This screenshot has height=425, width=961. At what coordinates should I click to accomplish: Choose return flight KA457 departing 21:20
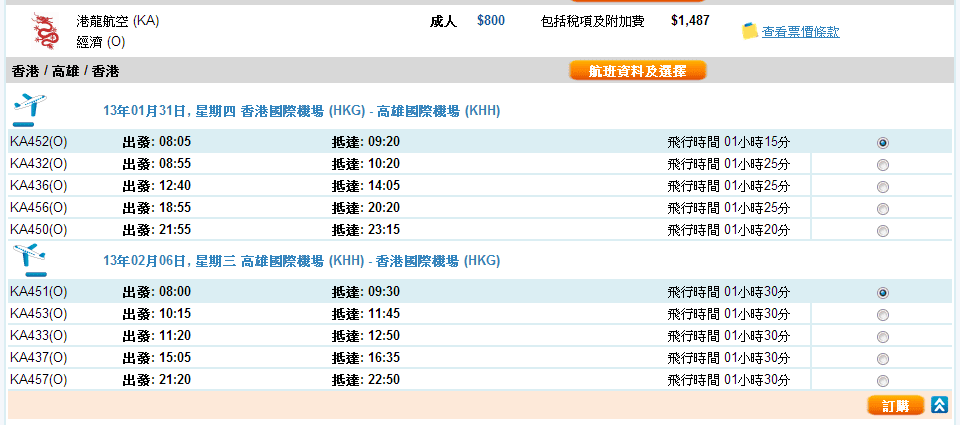point(882,381)
